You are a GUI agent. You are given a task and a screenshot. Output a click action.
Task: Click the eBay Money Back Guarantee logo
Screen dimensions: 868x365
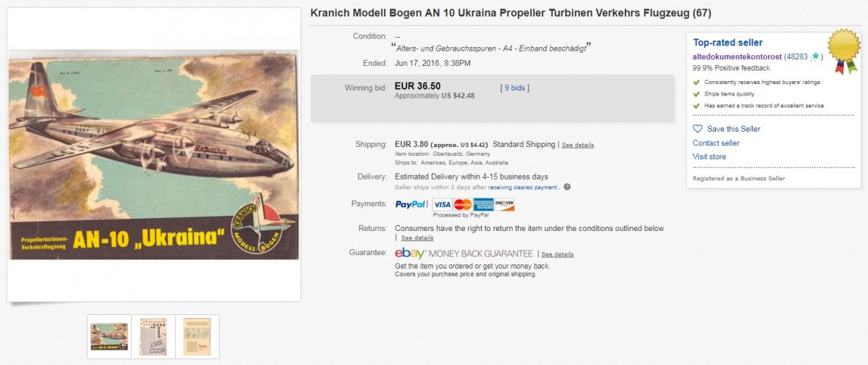(x=464, y=253)
